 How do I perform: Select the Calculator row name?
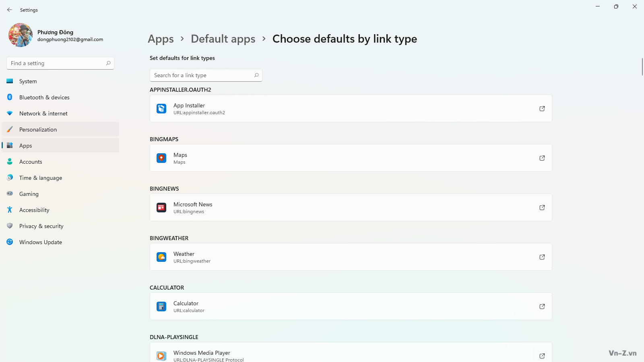[x=186, y=303]
